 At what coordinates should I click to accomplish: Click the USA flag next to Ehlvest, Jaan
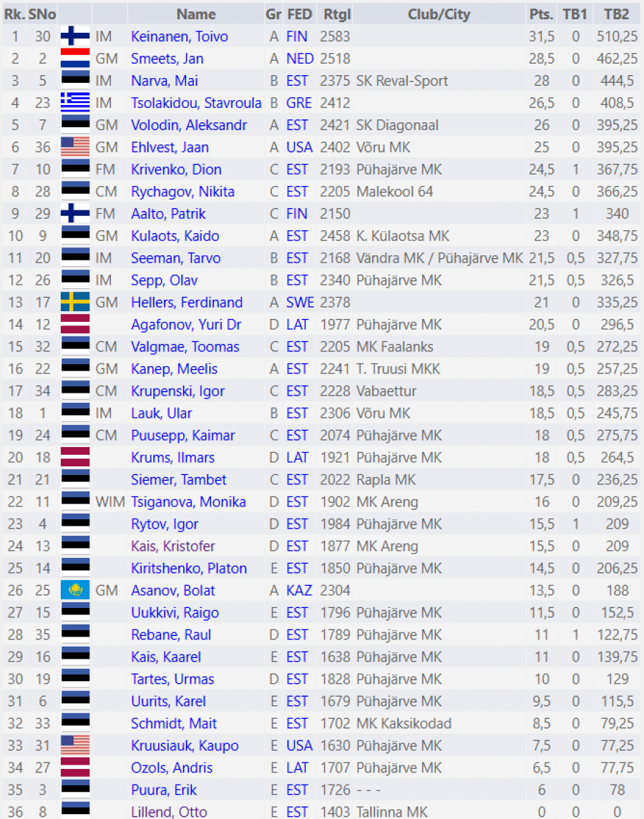point(74,147)
